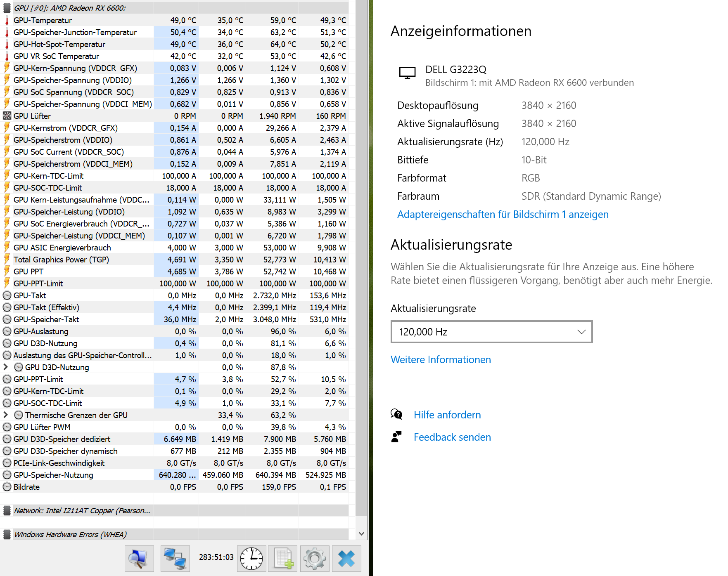Click the GPU-Speicher-Nutzung gauge icon
728x576 pixels.
pyautogui.click(x=7, y=475)
